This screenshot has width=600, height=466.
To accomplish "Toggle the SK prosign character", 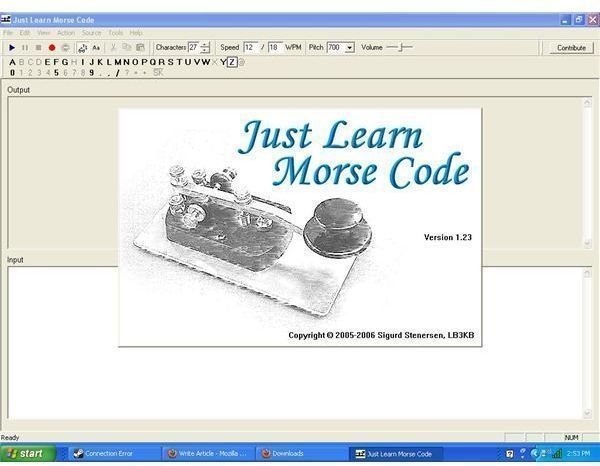I will (x=158, y=72).
